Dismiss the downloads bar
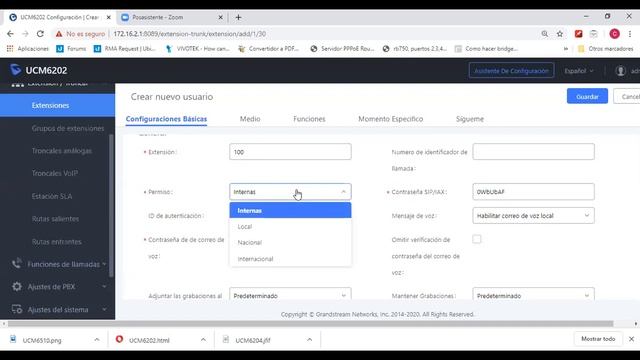The width and height of the screenshot is (640, 360). point(631,339)
